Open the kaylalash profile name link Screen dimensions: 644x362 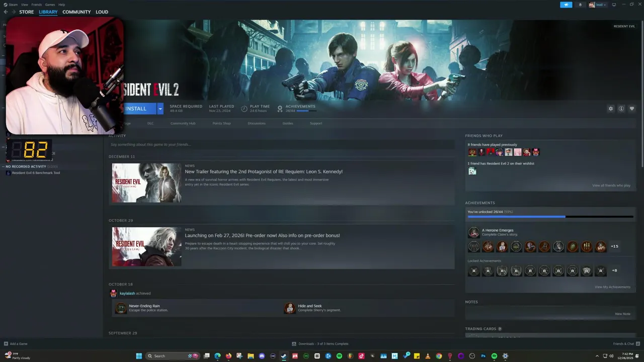click(127, 293)
